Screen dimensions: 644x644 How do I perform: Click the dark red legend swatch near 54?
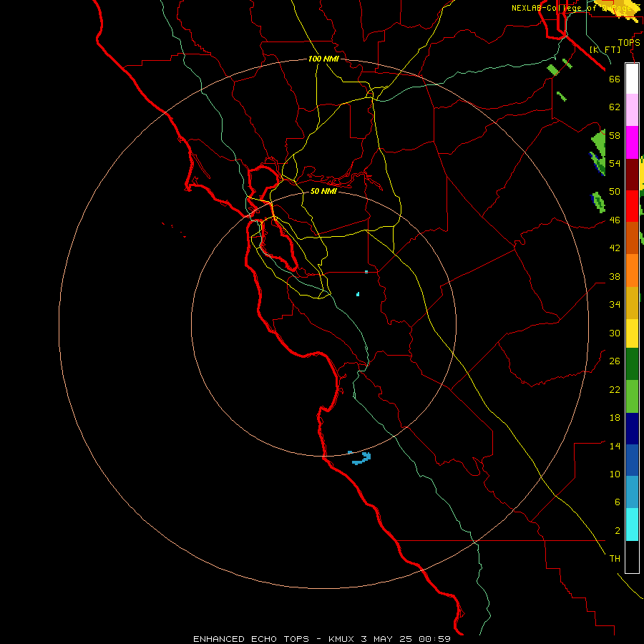[632, 175]
